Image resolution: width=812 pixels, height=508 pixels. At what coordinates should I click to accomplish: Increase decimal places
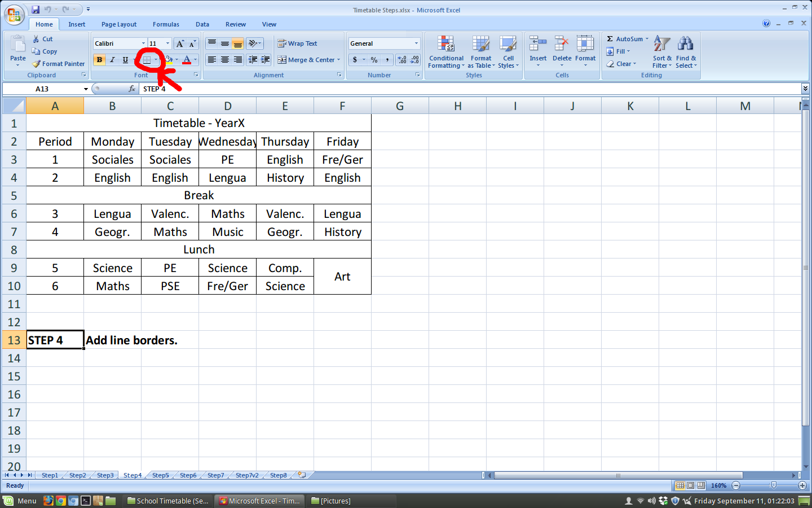[x=402, y=60]
